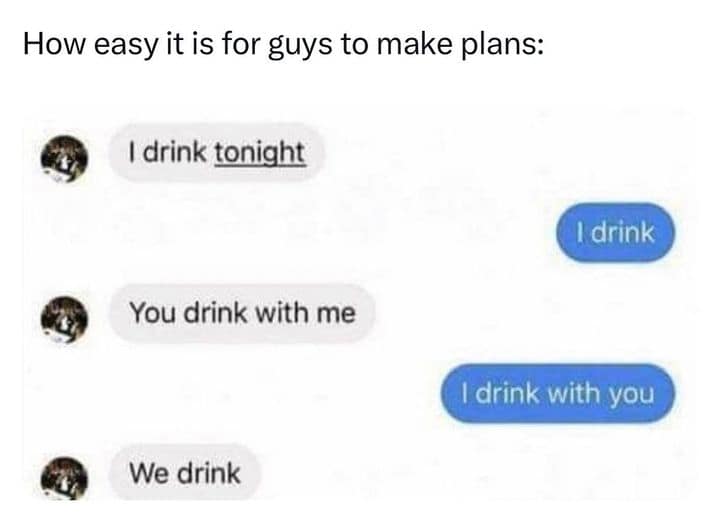Image resolution: width=720 pixels, height=528 pixels.
Task: Select the blue "I drink" message bubble
Action: point(616,233)
